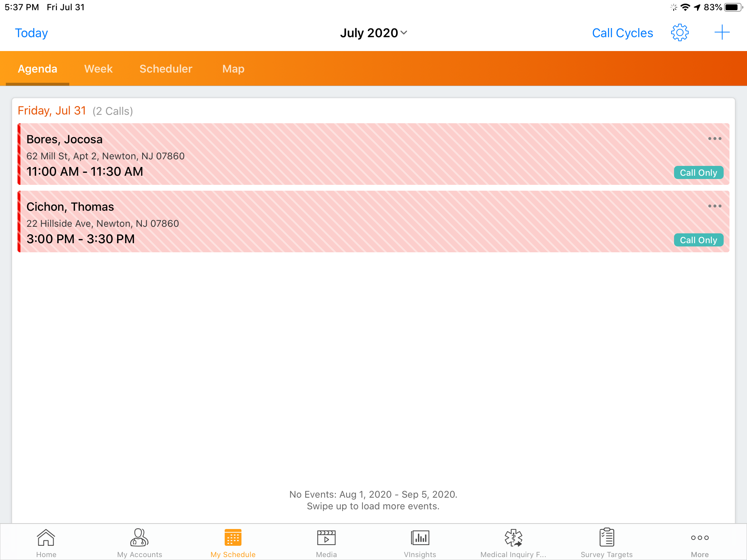
Task: Go to Home in bottom bar
Action: [46, 542]
